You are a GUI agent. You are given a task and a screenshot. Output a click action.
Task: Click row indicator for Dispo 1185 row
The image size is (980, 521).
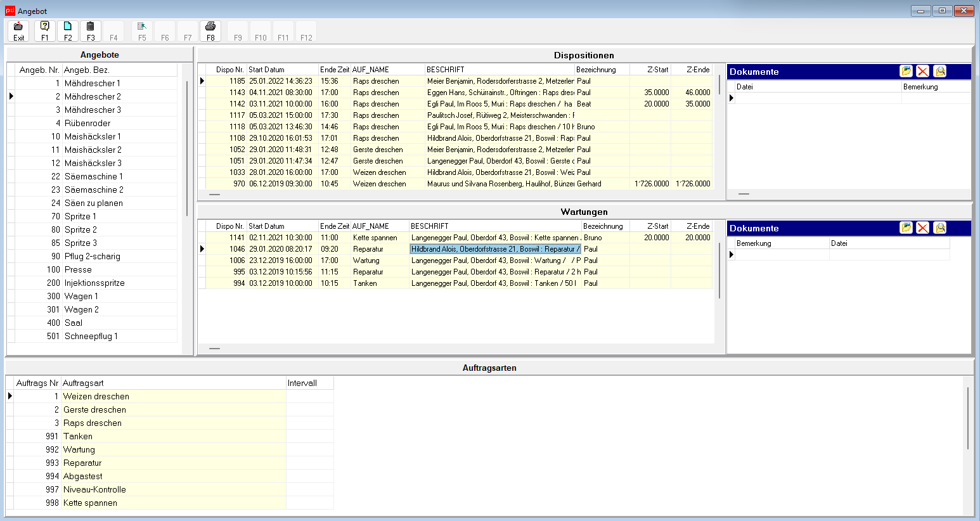pos(202,81)
